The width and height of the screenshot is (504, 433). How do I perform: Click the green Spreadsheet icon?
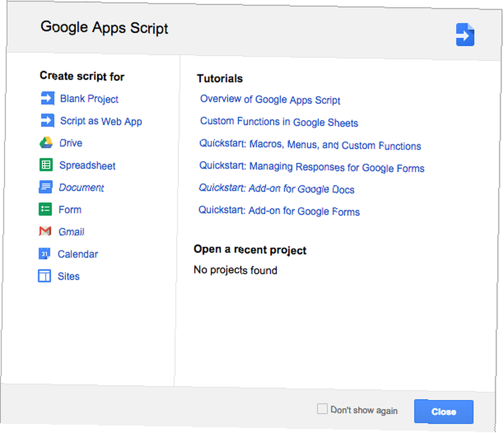coord(46,165)
